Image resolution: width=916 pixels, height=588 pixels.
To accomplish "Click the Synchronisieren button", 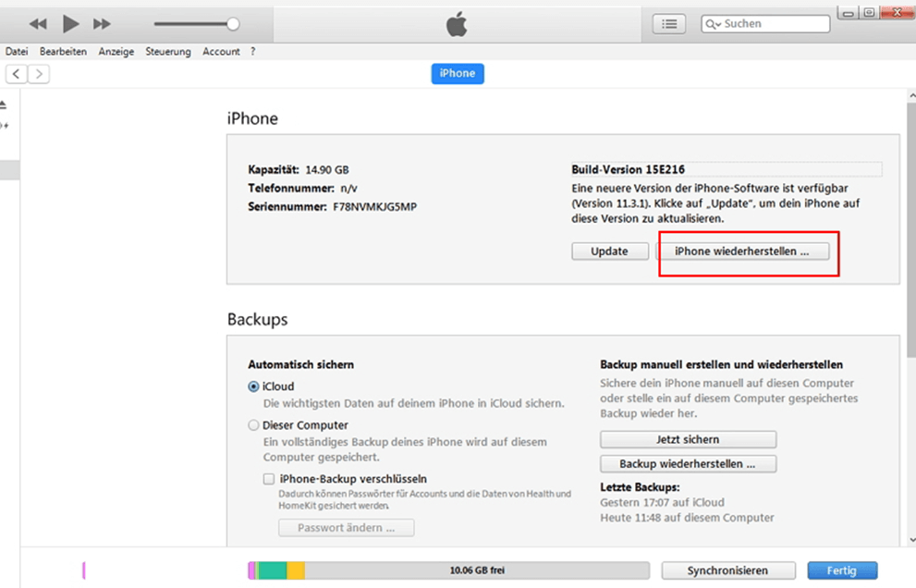I will pyautogui.click(x=727, y=570).
